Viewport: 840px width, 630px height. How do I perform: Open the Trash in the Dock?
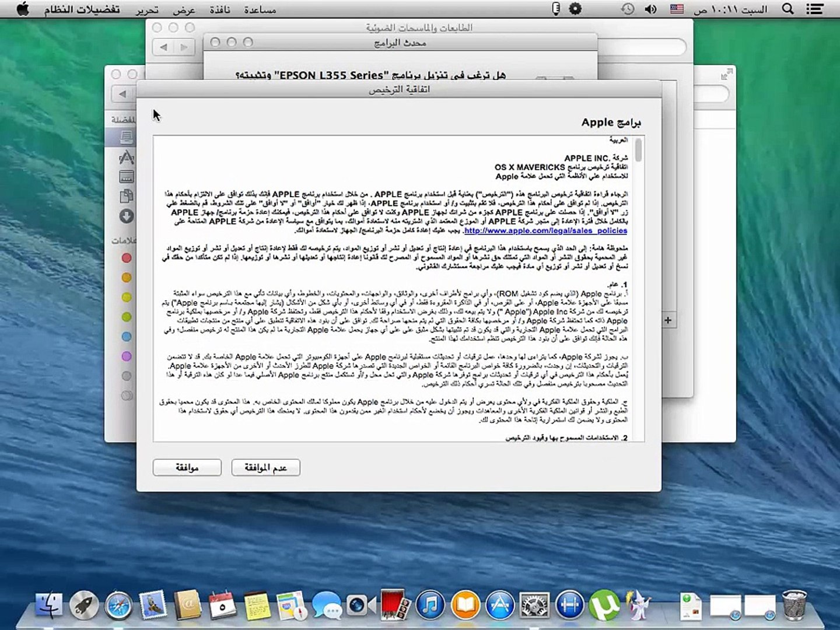[794, 605]
